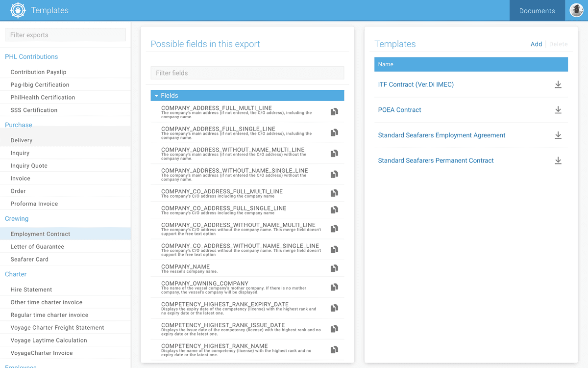Collapse the Crewing category header
This screenshot has height=368, width=588.
tap(17, 219)
